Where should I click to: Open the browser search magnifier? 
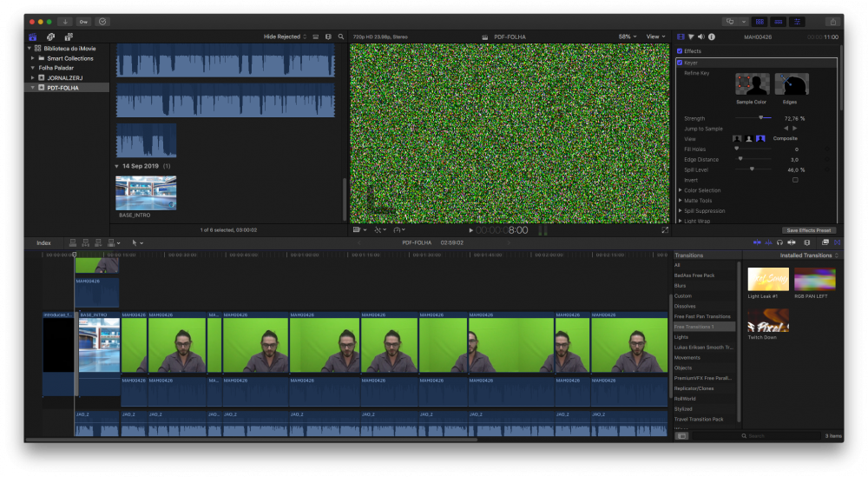(x=341, y=37)
